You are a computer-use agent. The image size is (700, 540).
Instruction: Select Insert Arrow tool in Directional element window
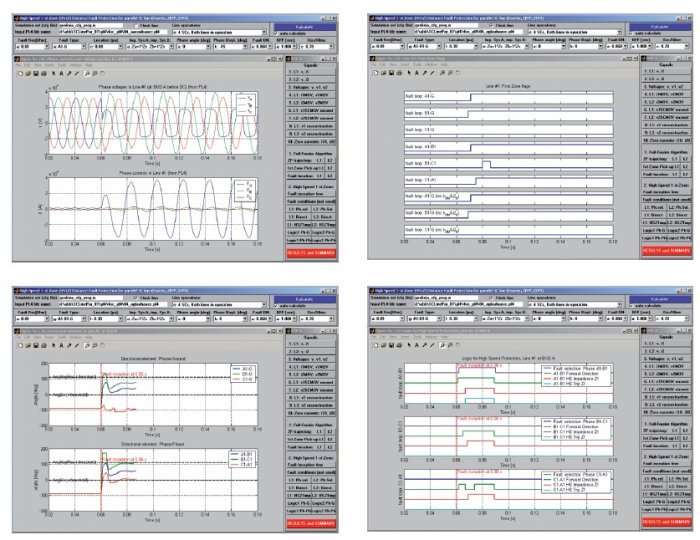[69, 345]
